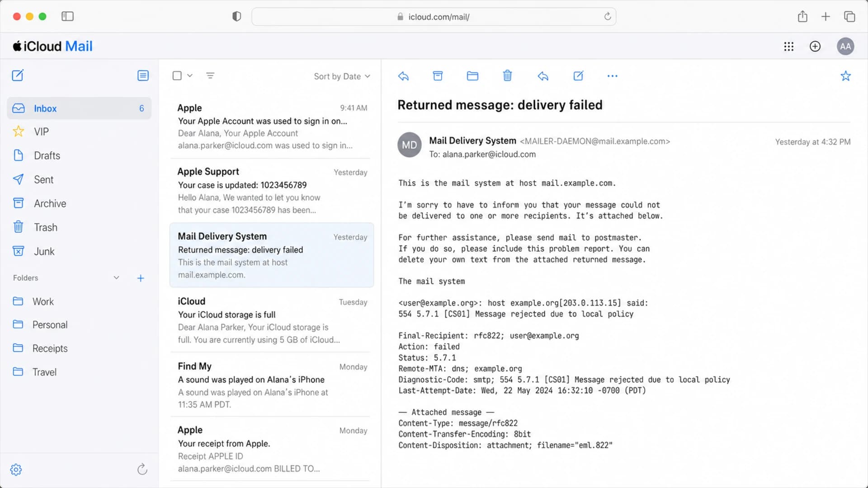868x488 pixels.
Task: Compose new message from reading pane toolbar
Action: click(578, 76)
